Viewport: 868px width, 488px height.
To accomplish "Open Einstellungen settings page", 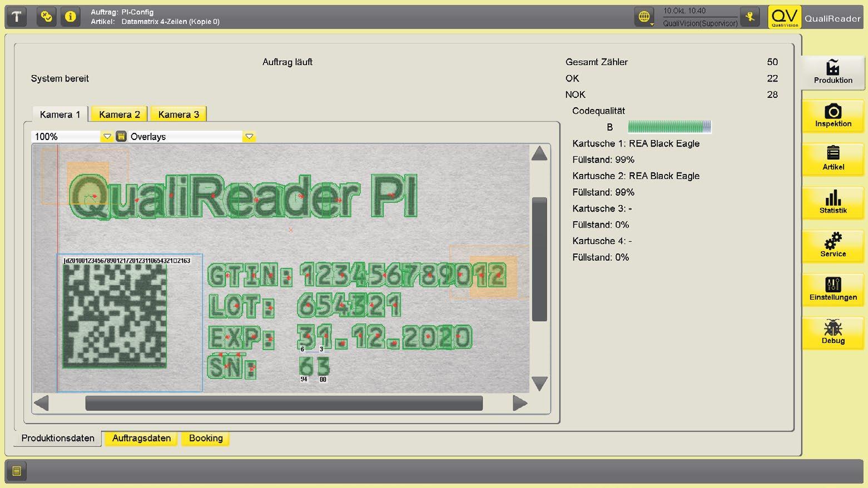I will 833,289.
